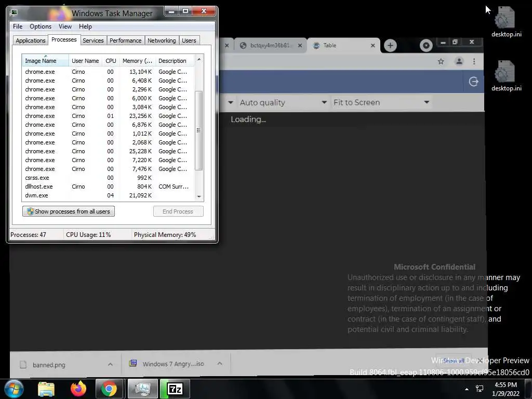Open Start menu orb on taskbar

coord(14,389)
